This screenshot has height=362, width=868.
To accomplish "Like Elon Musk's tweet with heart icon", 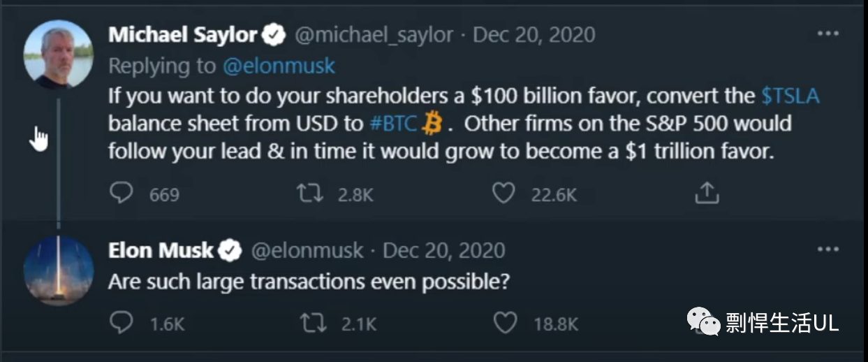I will [x=505, y=322].
